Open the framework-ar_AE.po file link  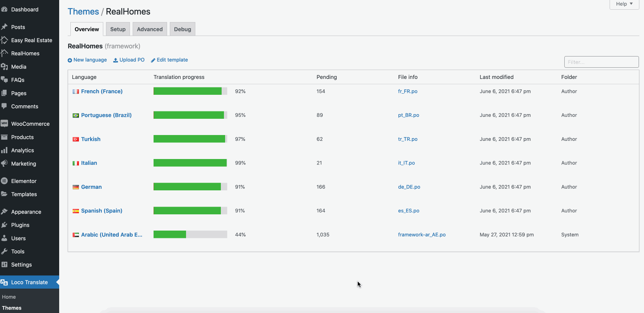422,234
